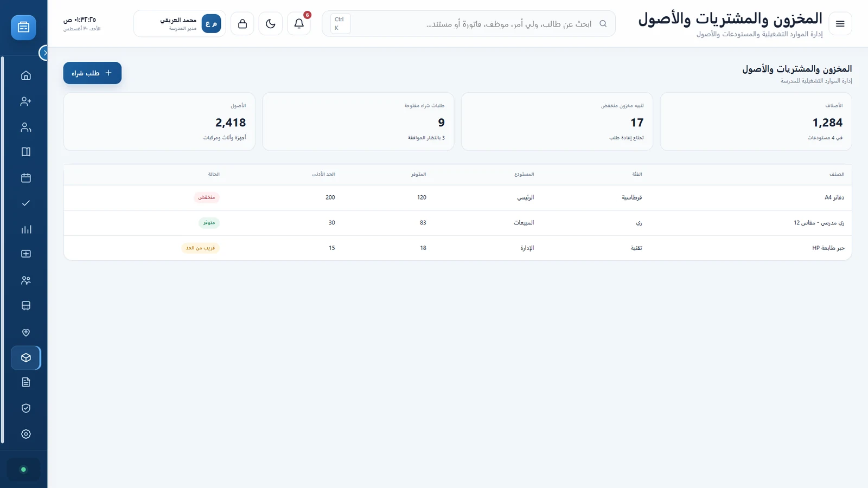868x488 pixels.
Task: Open settings via the gear icon
Action: tap(25, 434)
